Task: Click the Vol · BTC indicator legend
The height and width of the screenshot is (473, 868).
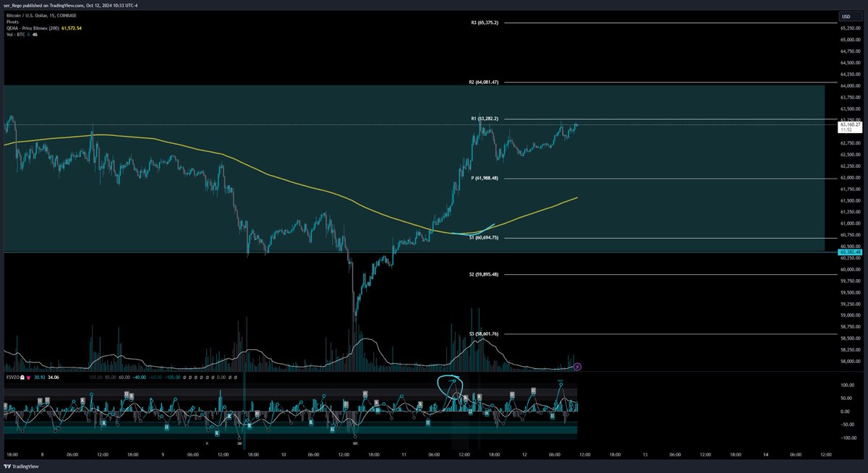Action: click(14, 35)
